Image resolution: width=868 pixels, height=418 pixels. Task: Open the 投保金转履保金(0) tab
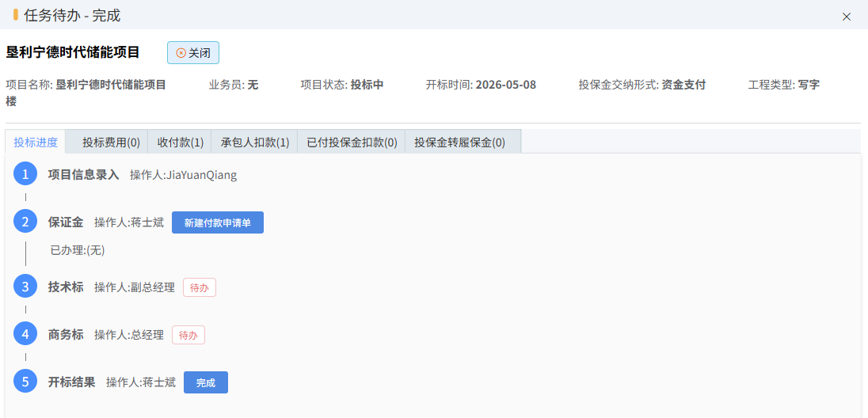pyautogui.click(x=463, y=142)
